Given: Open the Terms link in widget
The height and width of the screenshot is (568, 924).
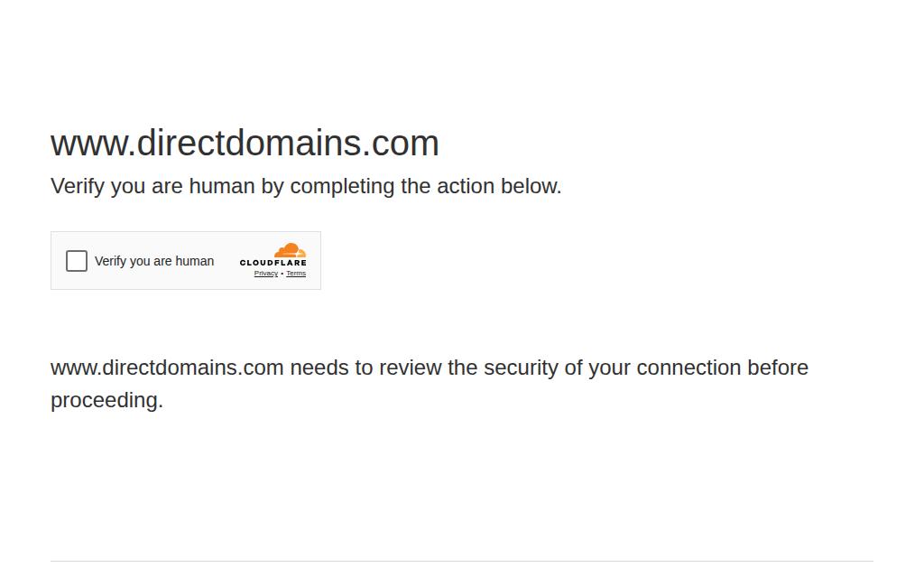Looking at the screenshot, I should point(296,274).
